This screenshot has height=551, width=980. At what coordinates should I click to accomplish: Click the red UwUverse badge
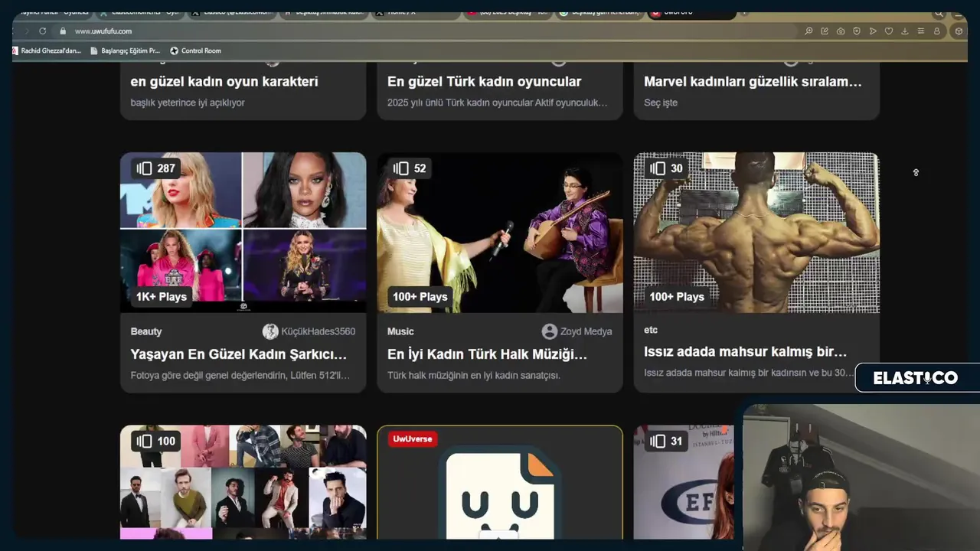[x=413, y=439]
